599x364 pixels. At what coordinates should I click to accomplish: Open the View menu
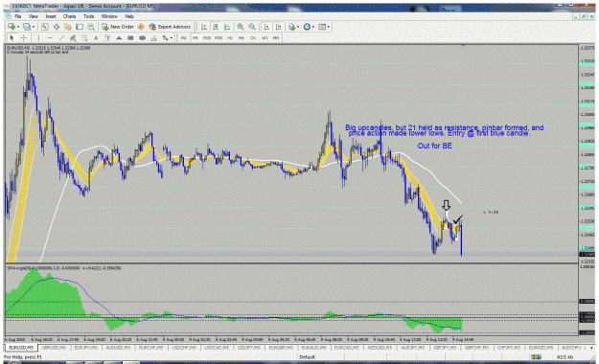(x=34, y=16)
